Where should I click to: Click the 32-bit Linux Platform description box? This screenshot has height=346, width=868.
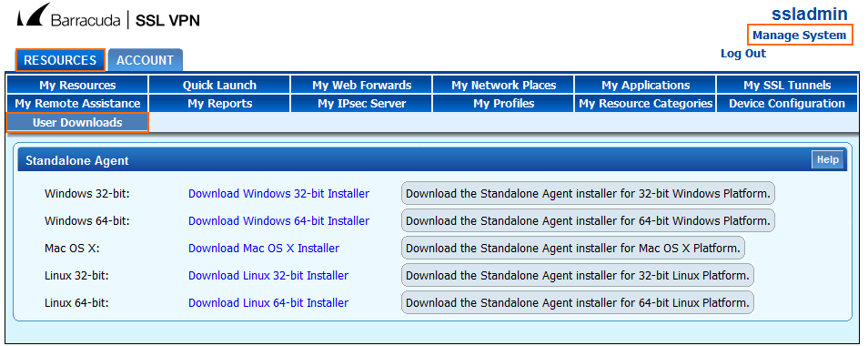tap(578, 275)
